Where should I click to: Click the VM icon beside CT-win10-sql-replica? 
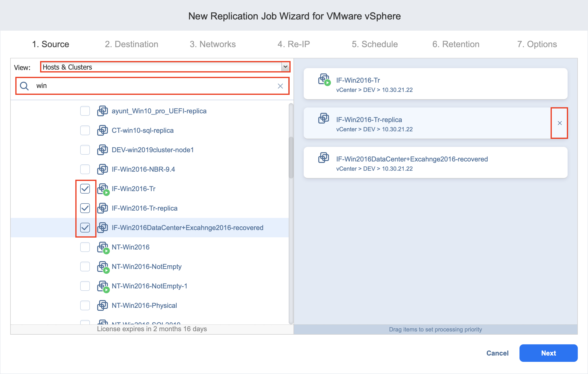103,130
